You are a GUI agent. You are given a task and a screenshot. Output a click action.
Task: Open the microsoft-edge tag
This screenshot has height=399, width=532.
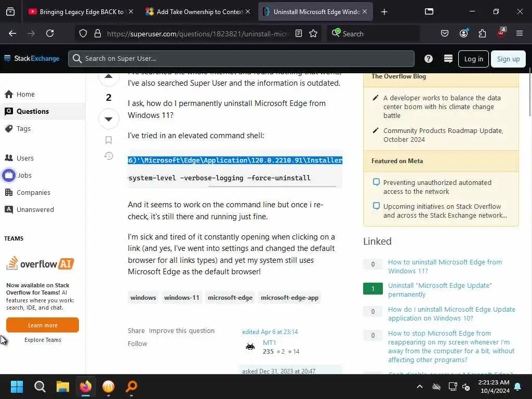230,298
